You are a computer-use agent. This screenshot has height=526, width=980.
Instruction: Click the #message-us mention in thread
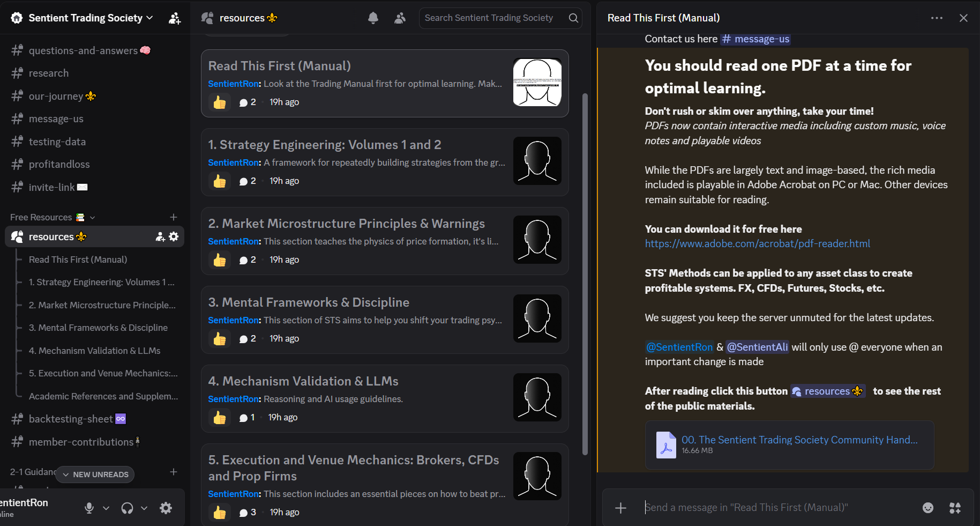click(755, 39)
